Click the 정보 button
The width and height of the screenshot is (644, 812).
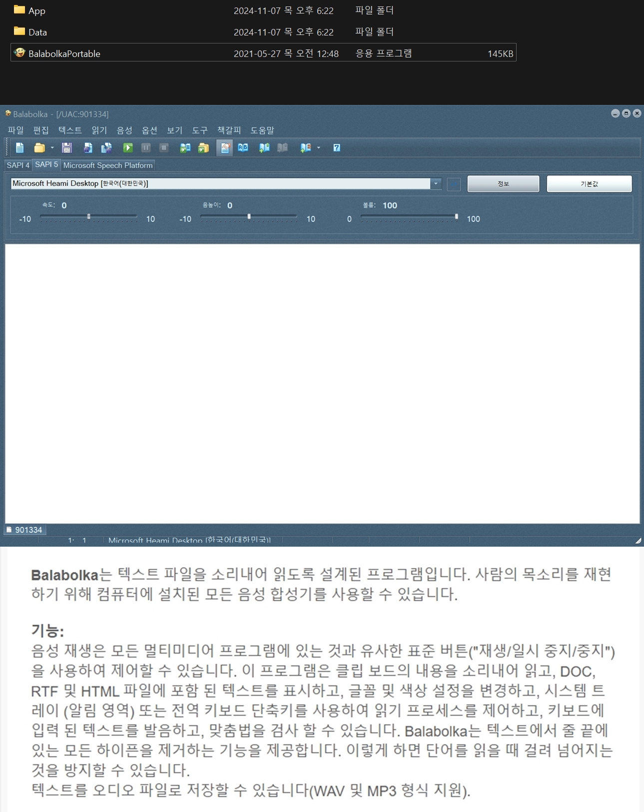click(503, 184)
